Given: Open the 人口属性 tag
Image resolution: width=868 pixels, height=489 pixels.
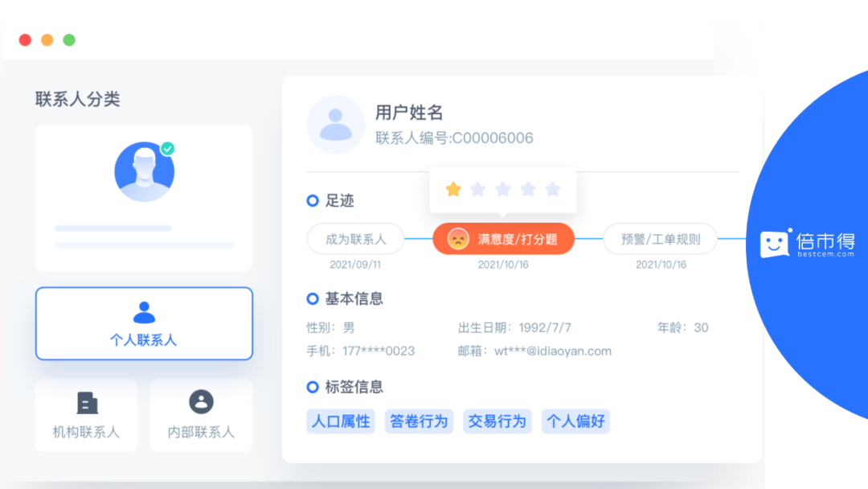Looking at the screenshot, I should pos(340,421).
